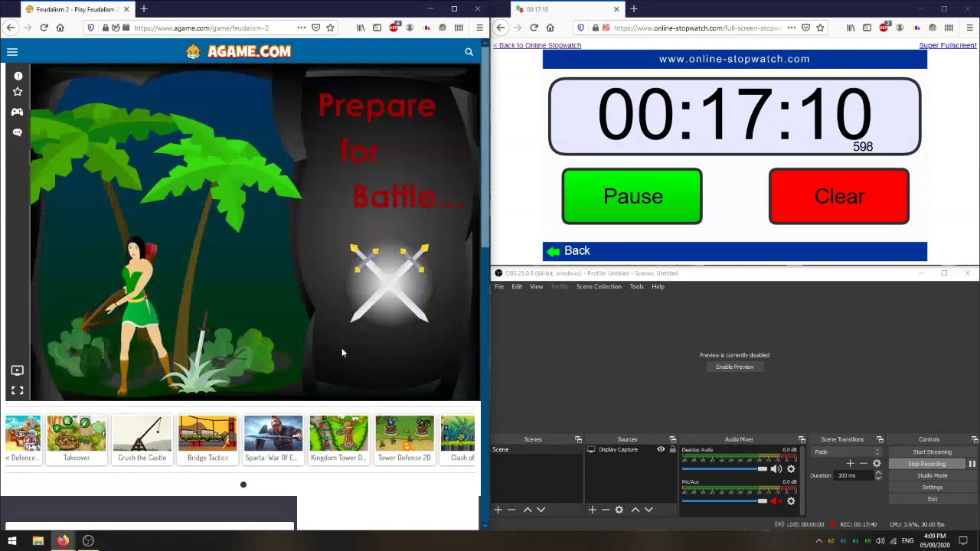Pop out the Controls dock
Image resolution: width=980 pixels, height=551 pixels.
(974, 439)
